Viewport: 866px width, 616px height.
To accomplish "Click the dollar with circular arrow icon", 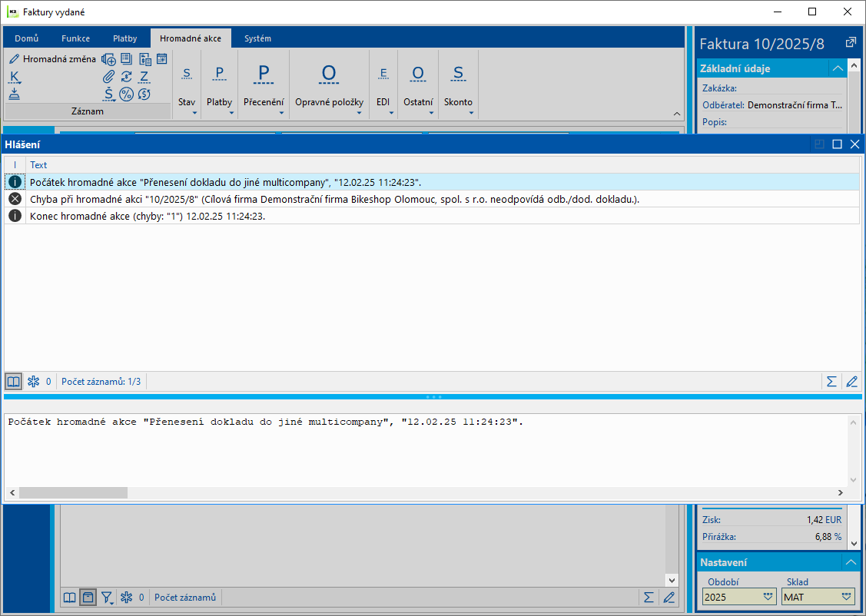I will (x=144, y=94).
